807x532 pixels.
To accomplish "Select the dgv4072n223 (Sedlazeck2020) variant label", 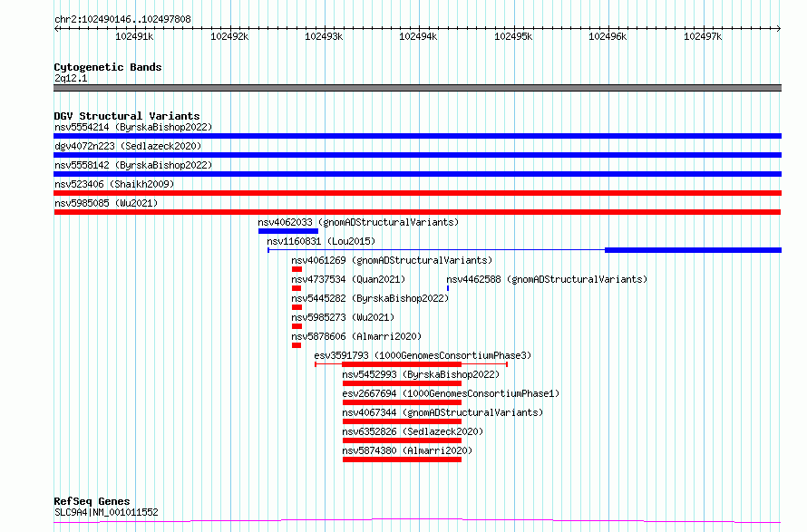I will [x=128, y=146].
